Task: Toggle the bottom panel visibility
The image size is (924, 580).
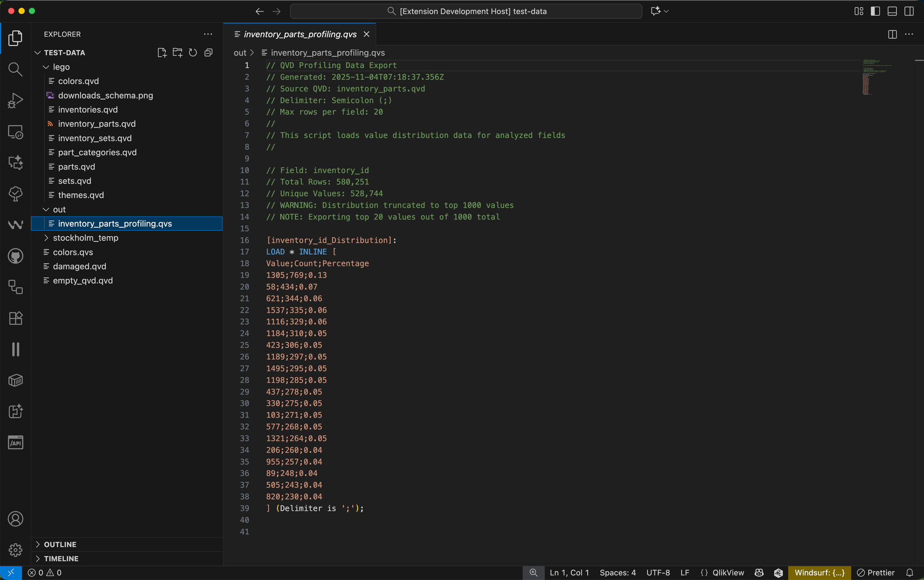Action: (x=892, y=11)
